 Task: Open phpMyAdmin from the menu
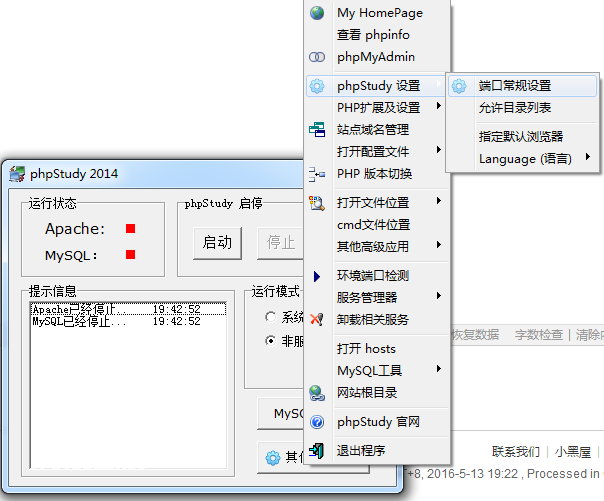(378, 57)
